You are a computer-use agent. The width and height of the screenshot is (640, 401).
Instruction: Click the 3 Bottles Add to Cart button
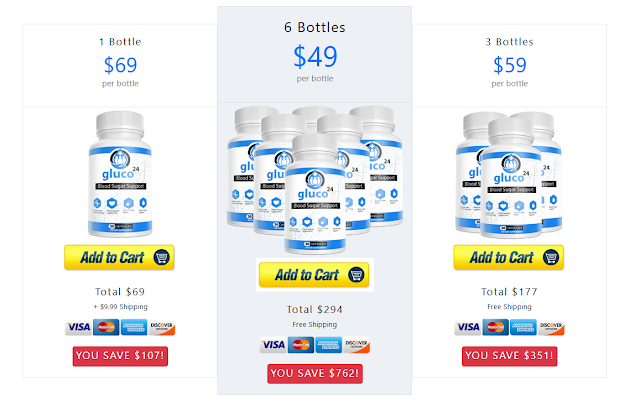click(x=509, y=257)
